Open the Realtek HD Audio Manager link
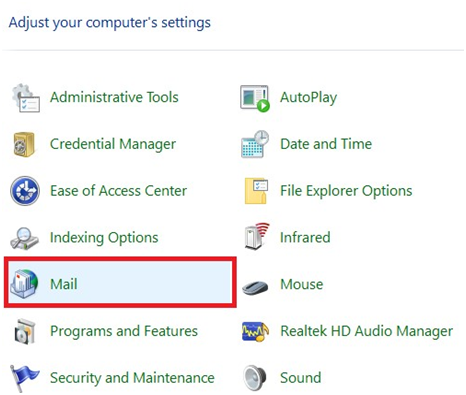The width and height of the screenshot is (466, 395). (366, 331)
